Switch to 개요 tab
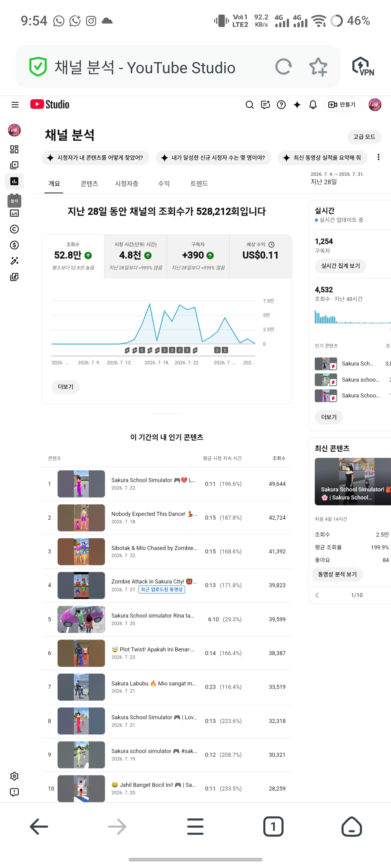This screenshot has height=868, width=391. click(x=54, y=184)
